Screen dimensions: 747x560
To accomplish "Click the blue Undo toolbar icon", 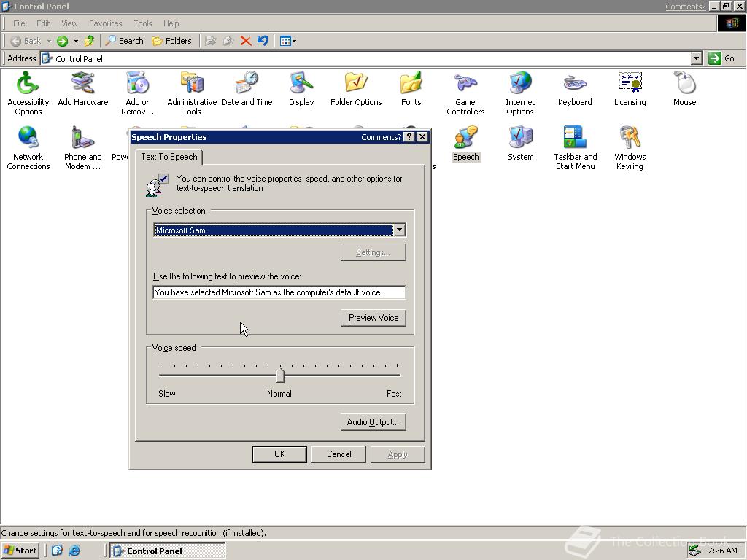I will coord(263,41).
